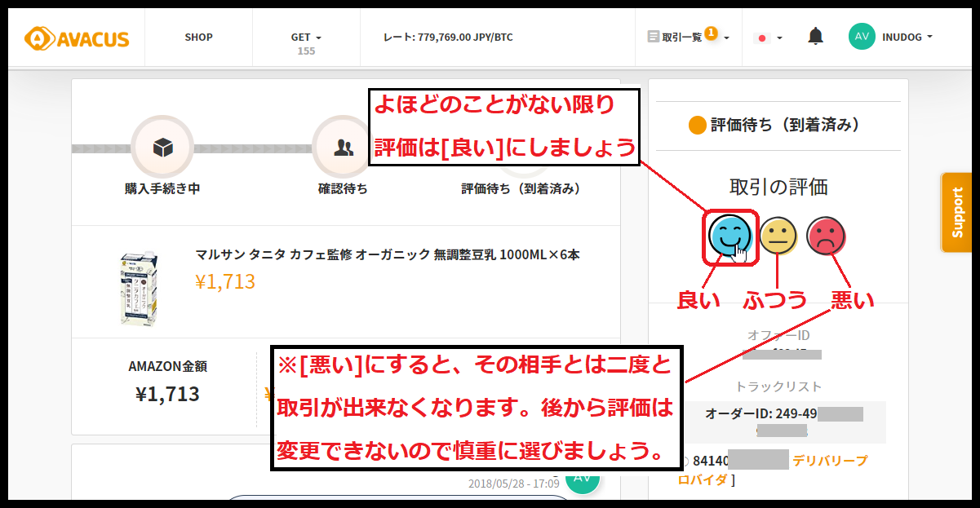The height and width of the screenshot is (508, 980).
Task: Click the blue smiley good rating face
Action: 729,236
